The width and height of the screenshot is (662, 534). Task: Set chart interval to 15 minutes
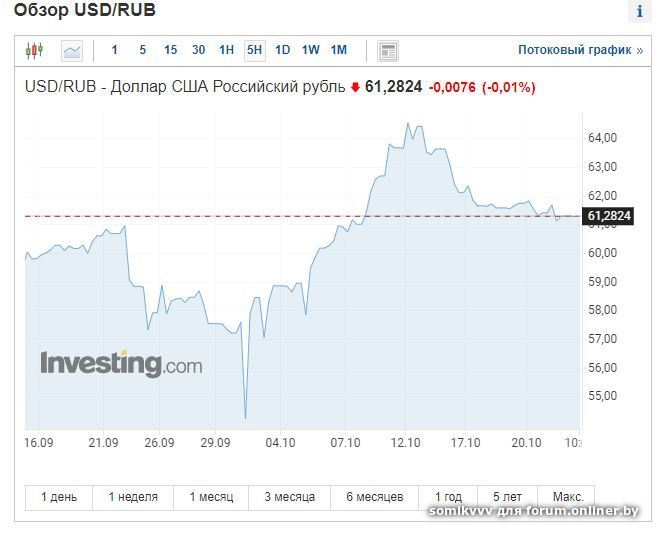tap(171, 50)
